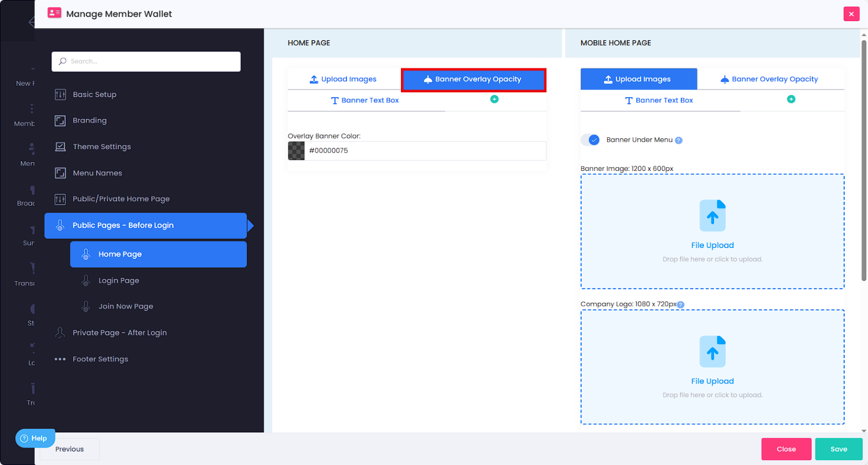Click the Theme Settings icon
The height and width of the screenshot is (465, 868).
60,146
